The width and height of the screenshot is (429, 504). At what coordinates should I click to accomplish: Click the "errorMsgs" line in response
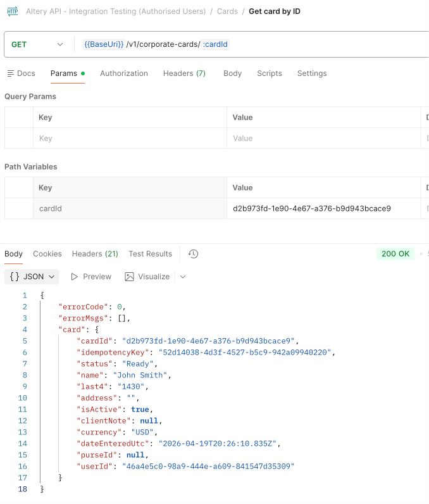coord(94,318)
